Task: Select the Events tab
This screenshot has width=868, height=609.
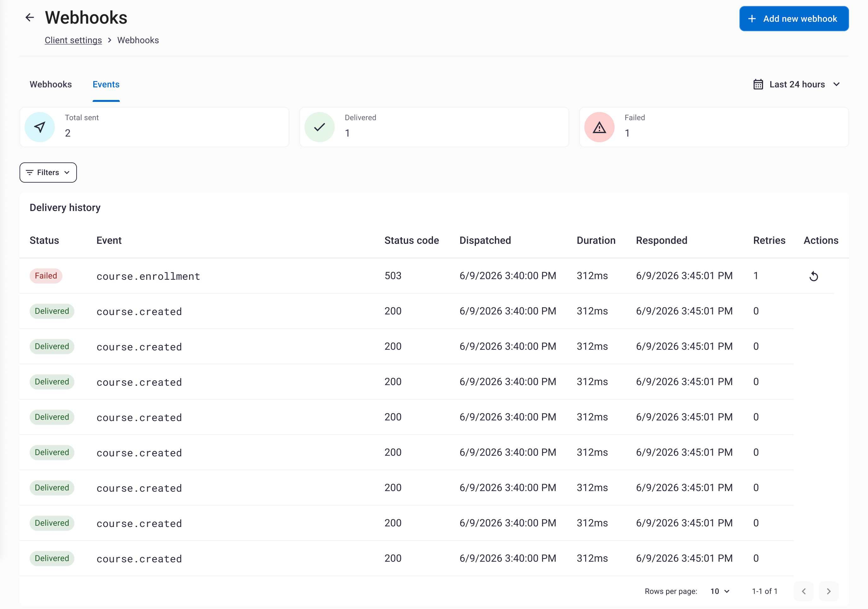Action: click(106, 84)
